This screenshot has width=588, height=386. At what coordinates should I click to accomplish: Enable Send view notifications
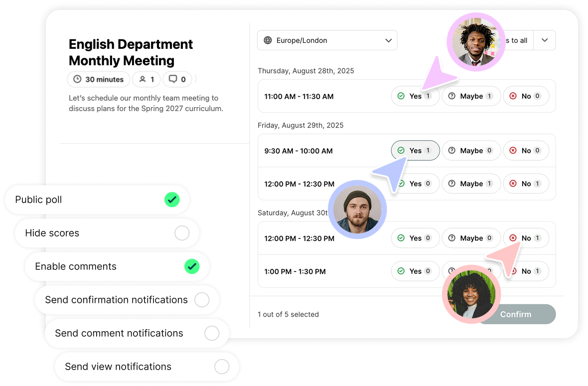click(x=222, y=367)
